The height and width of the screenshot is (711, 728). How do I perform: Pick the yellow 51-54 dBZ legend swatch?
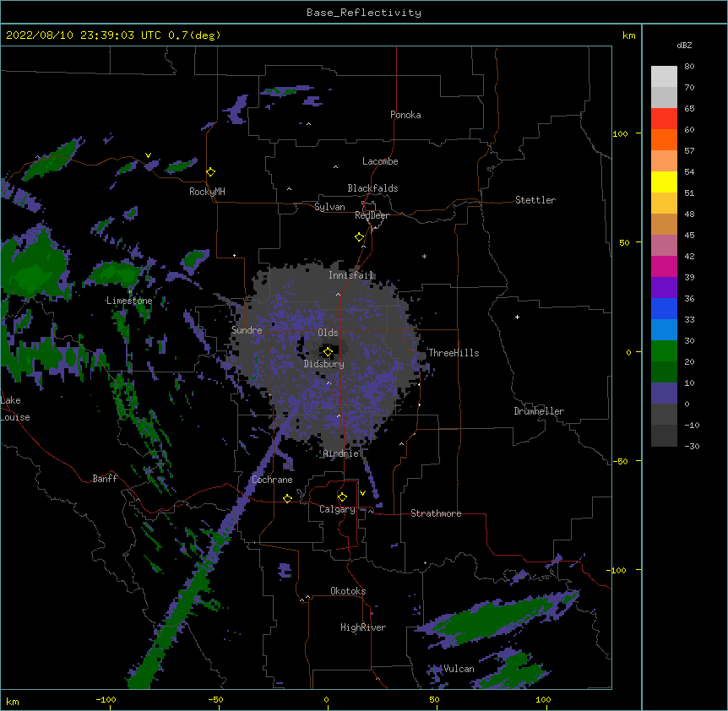664,182
